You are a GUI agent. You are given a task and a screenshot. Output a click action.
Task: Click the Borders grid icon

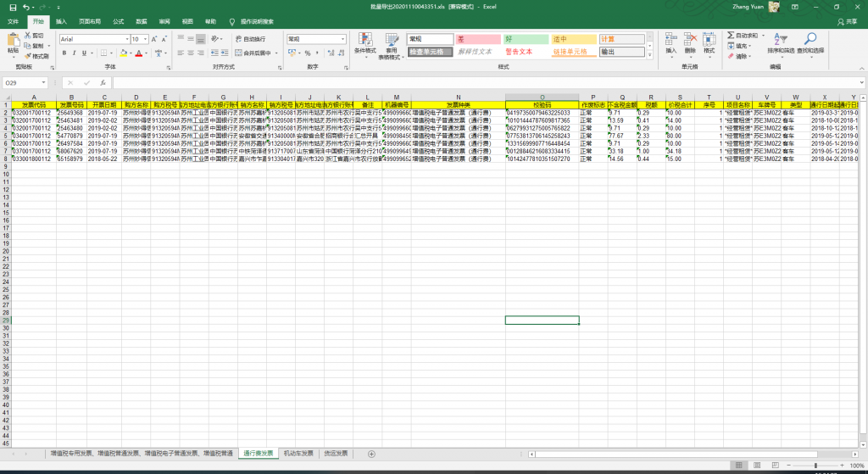pyautogui.click(x=103, y=53)
